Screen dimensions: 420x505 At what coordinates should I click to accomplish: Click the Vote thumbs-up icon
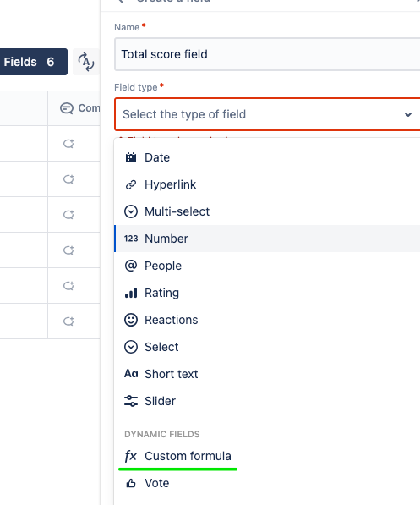pyautogui.click(x=131, y=483)
